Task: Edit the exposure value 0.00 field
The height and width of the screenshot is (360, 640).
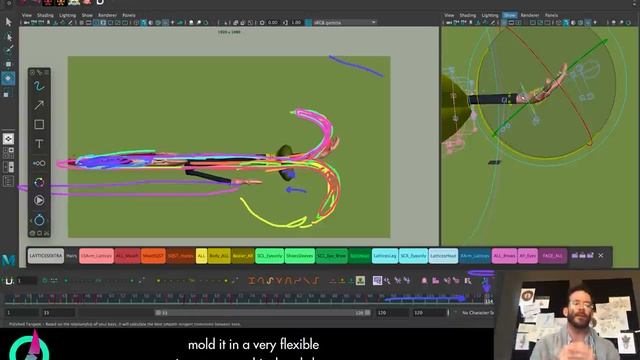Action: pos(273,22)
